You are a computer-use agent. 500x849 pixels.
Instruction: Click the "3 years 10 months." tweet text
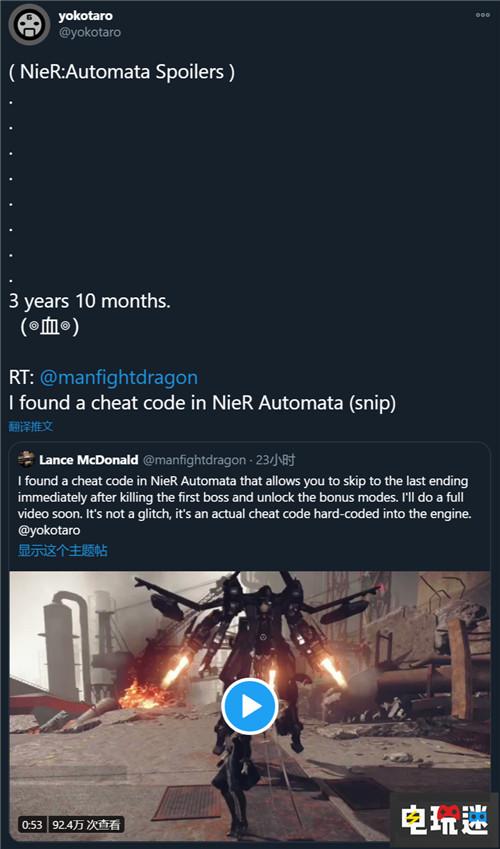89,301
